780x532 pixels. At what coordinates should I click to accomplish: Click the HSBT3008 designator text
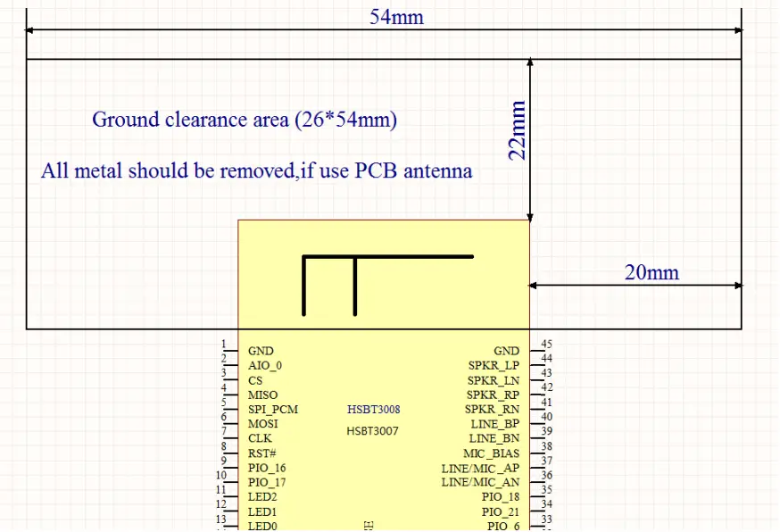(375, 409)
